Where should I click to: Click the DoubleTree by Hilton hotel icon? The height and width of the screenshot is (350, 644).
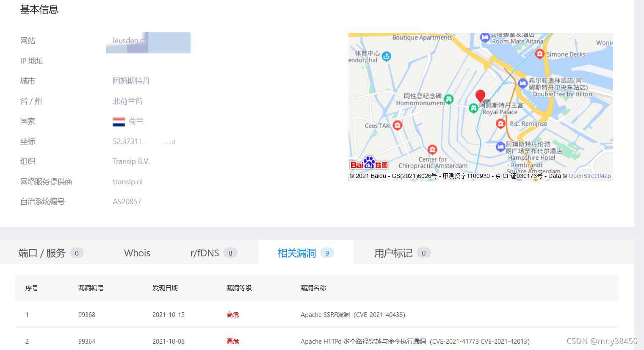[523, 83]
